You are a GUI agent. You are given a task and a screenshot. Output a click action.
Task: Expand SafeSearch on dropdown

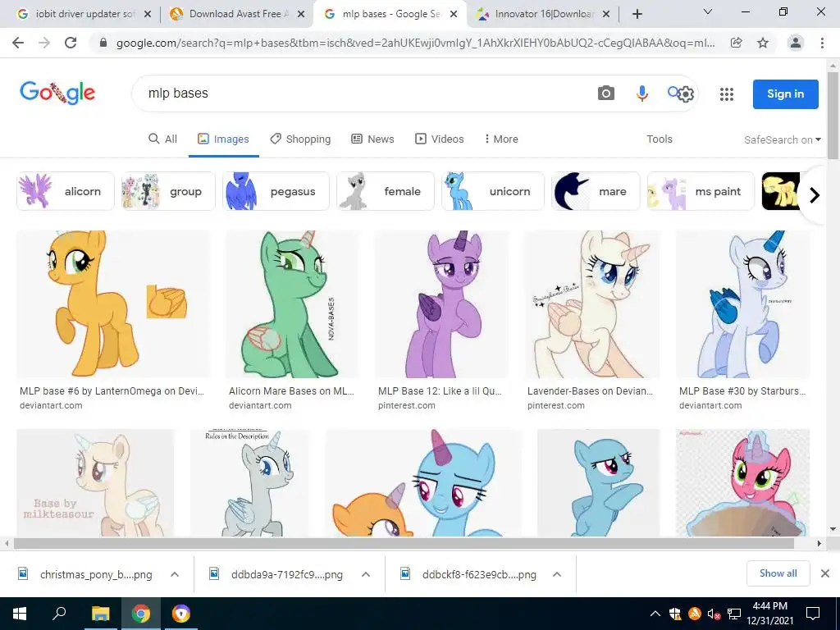coord(782,139)
